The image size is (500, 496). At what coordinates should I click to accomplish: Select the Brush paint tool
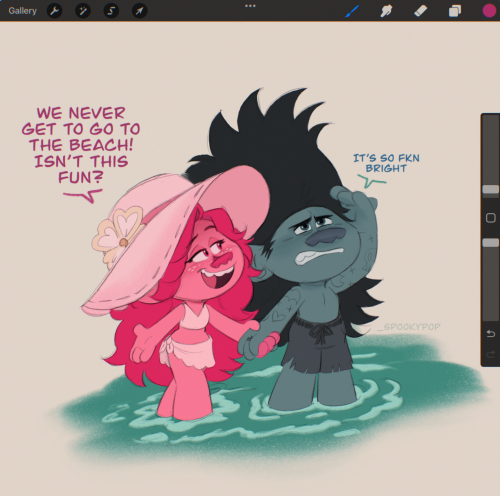(x=352, y=11)
